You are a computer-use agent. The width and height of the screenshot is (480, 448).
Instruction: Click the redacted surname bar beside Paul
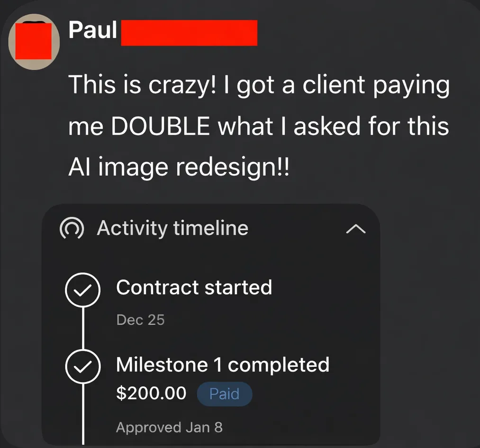189,33
